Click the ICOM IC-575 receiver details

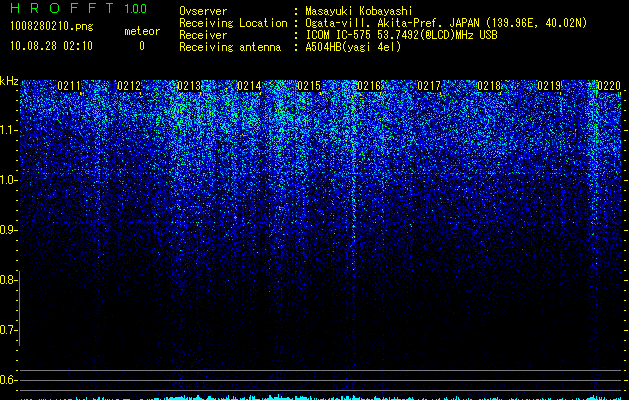click(x=401, y=35)
